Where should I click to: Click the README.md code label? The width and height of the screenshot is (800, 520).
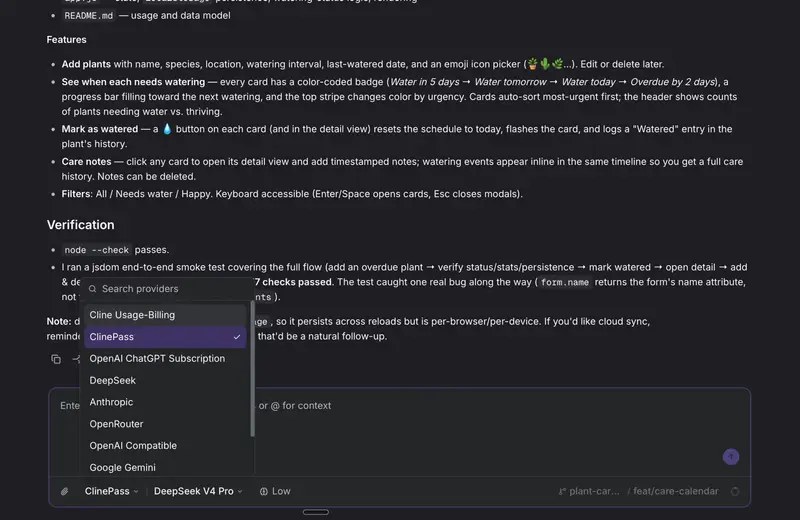[88, 16]
